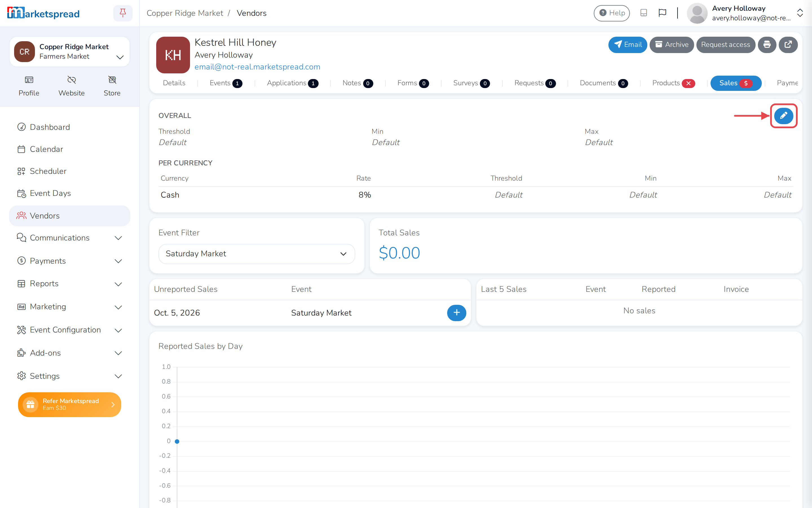The width and height of the screenshot is (812, 508).
Task: Click the Archive button
Action: coord(671,45)
